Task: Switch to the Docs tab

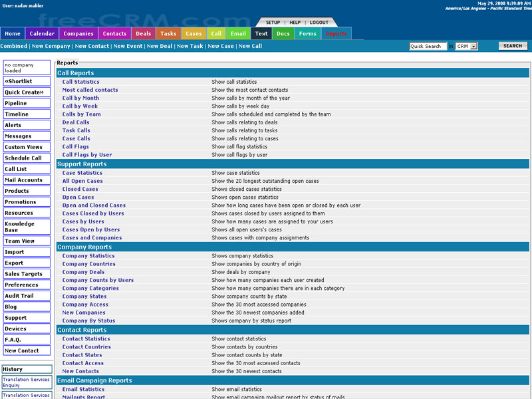Action: (x=283, y=34)
